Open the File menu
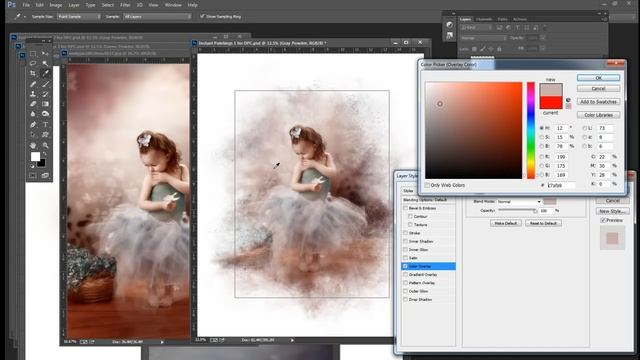This screenshot has width=640, height=360. [26, 5]
